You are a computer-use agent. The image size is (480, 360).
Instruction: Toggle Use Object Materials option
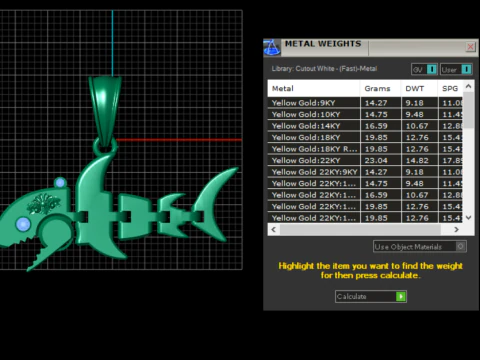coord(420,247)
